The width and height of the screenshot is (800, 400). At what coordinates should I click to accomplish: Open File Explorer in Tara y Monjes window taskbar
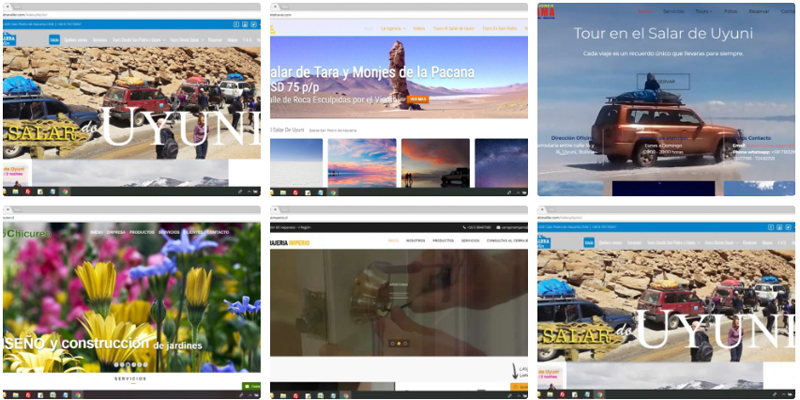pyautogui.click(x=283, y=192)
